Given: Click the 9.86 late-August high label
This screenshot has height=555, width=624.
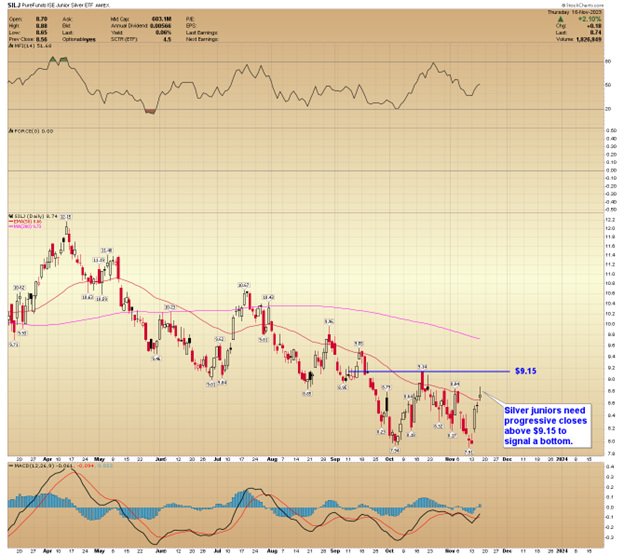Looking at the screenshot, I should pos(329,321).
